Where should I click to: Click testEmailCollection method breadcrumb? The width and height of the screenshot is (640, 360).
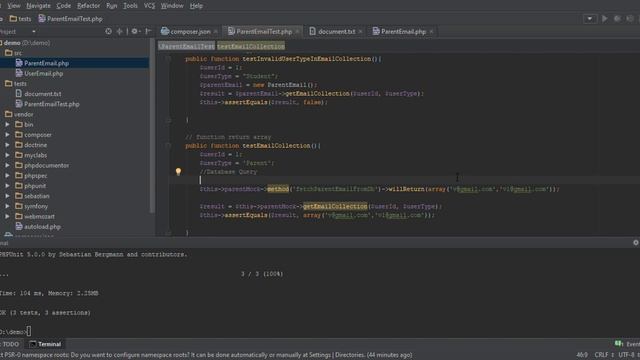(251, 46)
